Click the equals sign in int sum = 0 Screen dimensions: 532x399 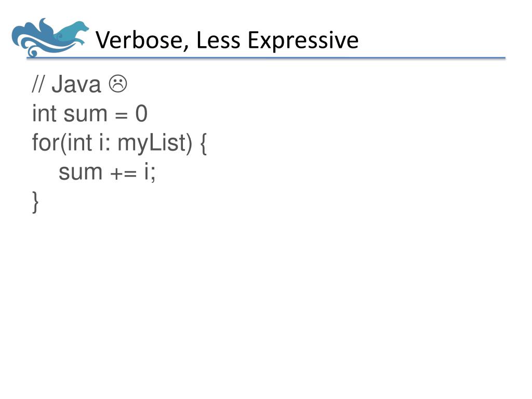click(121, 115)
